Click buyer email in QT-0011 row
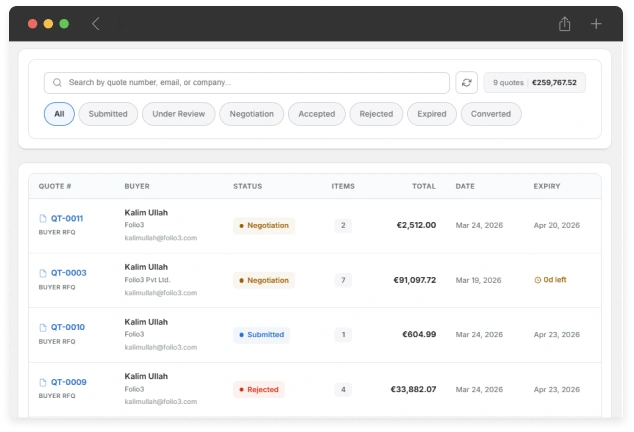Viewport: 634px width, 432px height. (x=161, y=238)
